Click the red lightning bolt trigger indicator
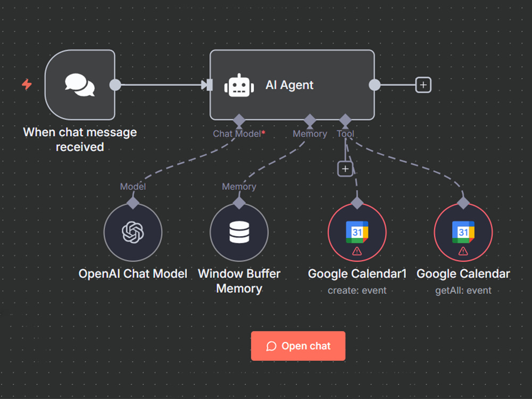Image resolution: width=532 pixels, height=399 pixels. click(27, 84)
